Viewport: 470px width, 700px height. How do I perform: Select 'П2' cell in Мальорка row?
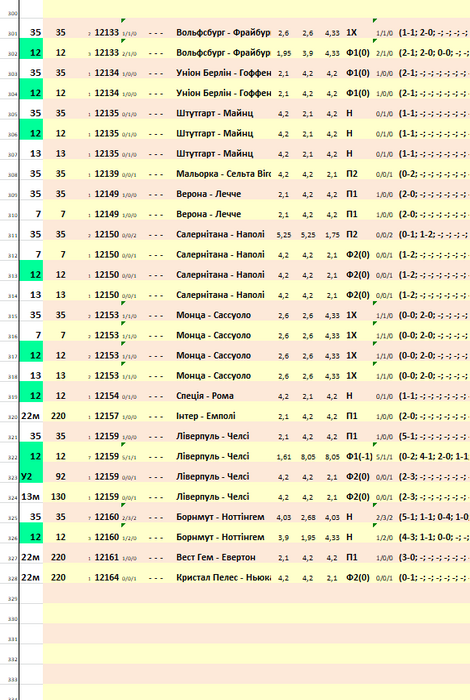(352, 174)
